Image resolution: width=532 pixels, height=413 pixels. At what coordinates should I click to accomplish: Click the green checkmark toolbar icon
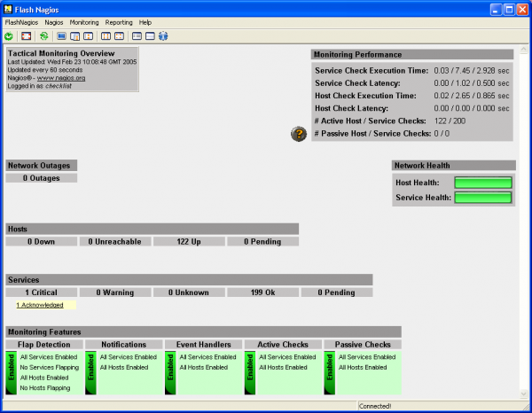pyautogui.click(x=9, y=36)
